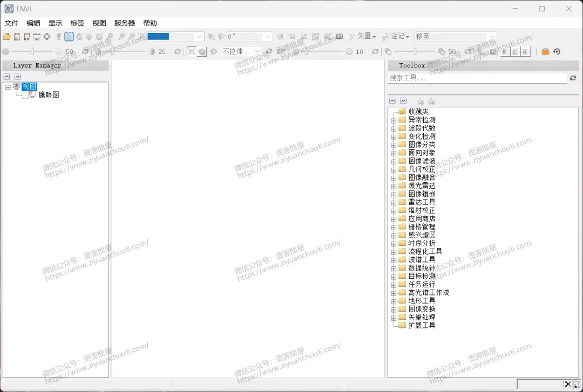Screen dimensions: 583x392
Task: Toggle the 鹰眼图 checkbox
Action: [x=25, y=95]
